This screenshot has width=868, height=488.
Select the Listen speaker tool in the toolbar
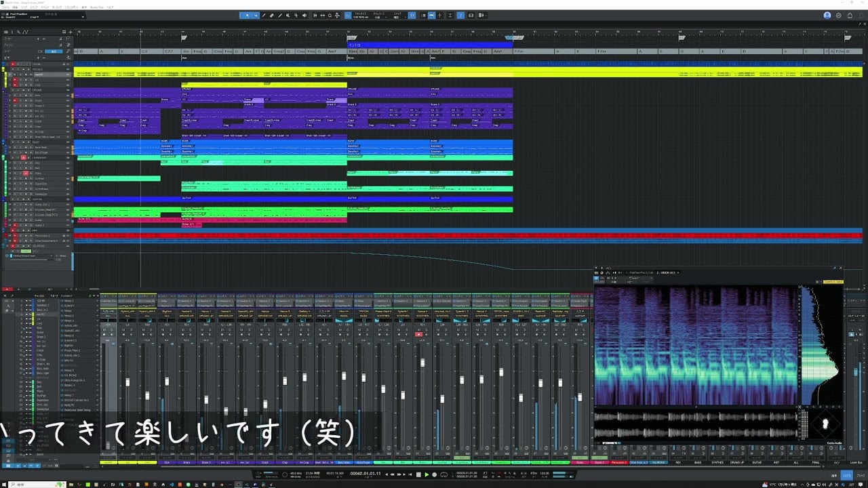coord(304,16)
